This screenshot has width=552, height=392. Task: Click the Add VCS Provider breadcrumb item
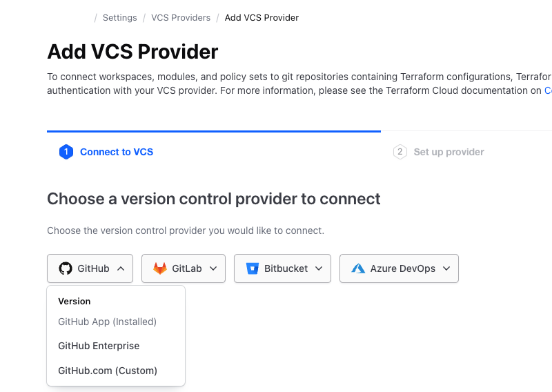click(x=262, y=18)
